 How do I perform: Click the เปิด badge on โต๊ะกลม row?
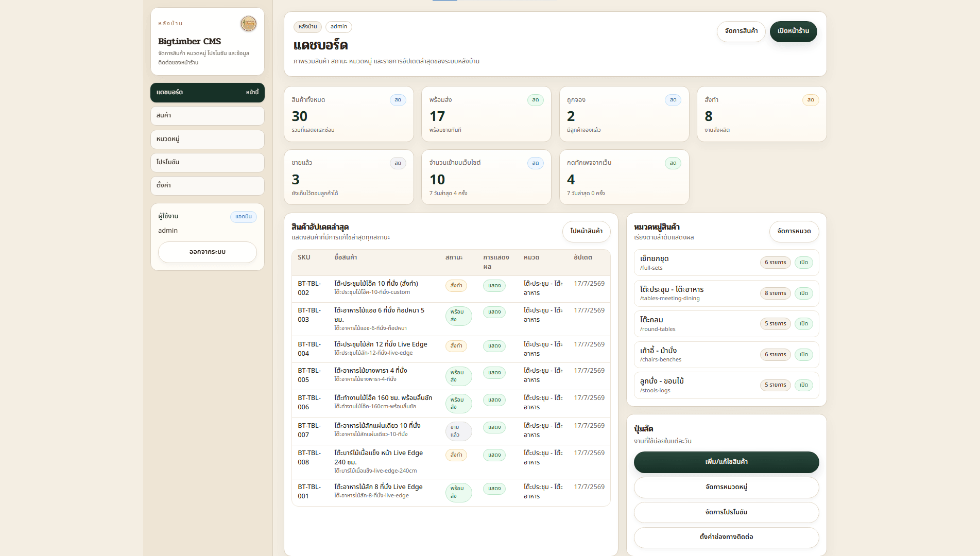803,324
